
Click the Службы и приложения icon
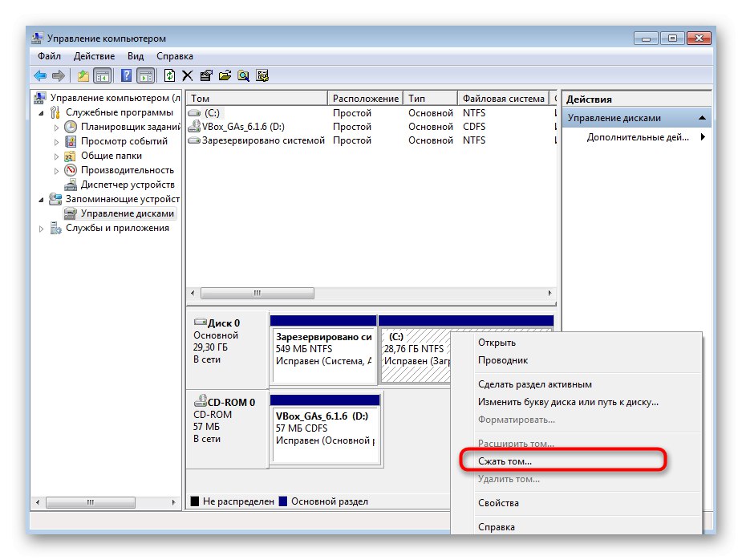point(56,228)
